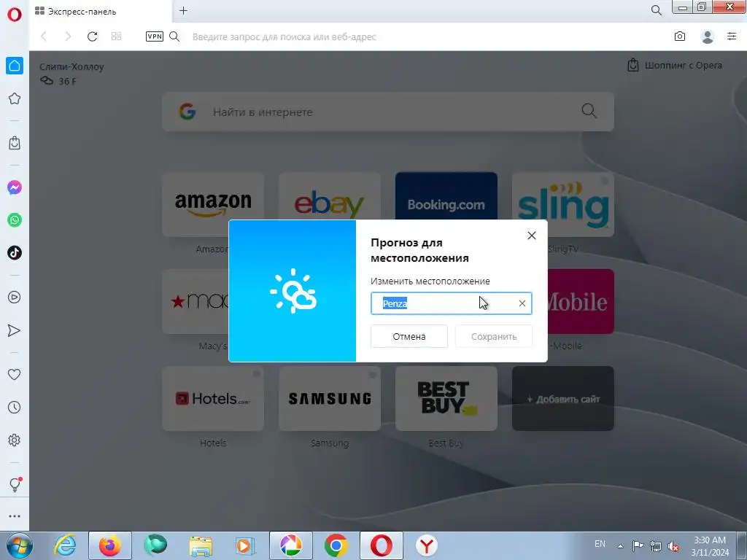Open the Samsung speed dial tile

(330, 399)
